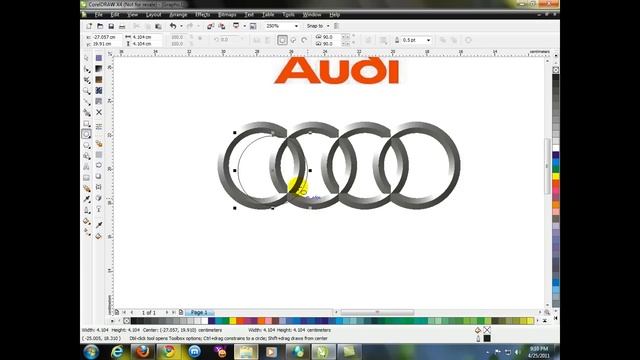Toggle Ellipse shape mode on property bar

[282, 40]
